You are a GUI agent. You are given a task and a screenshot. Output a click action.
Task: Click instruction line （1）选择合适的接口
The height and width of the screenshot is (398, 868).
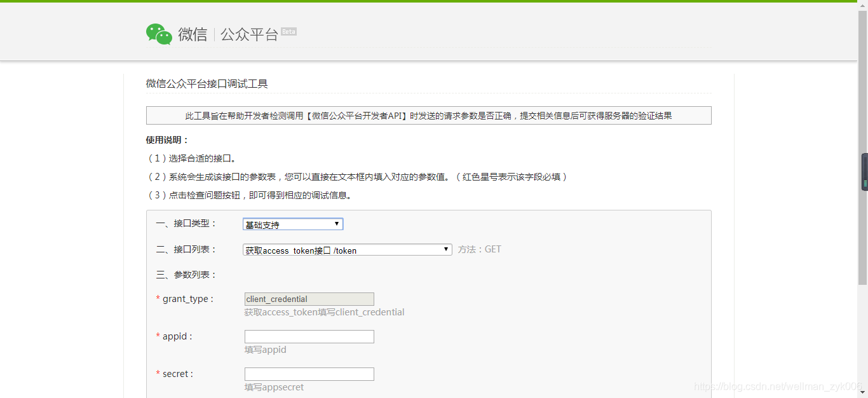[x=191, y=158]
